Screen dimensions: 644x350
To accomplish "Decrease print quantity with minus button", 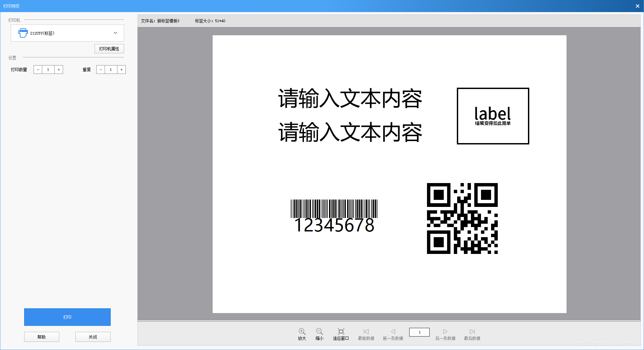I will (x=38, y=70).
